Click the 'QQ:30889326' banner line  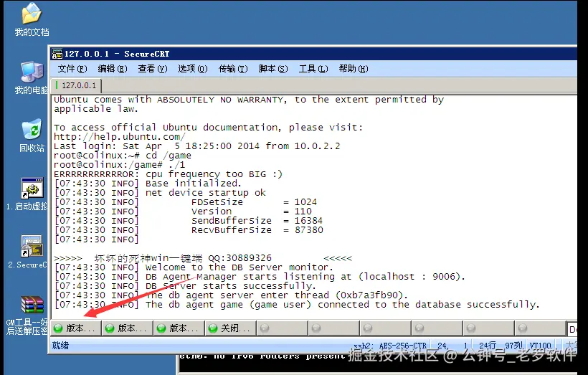pos(203,258)
